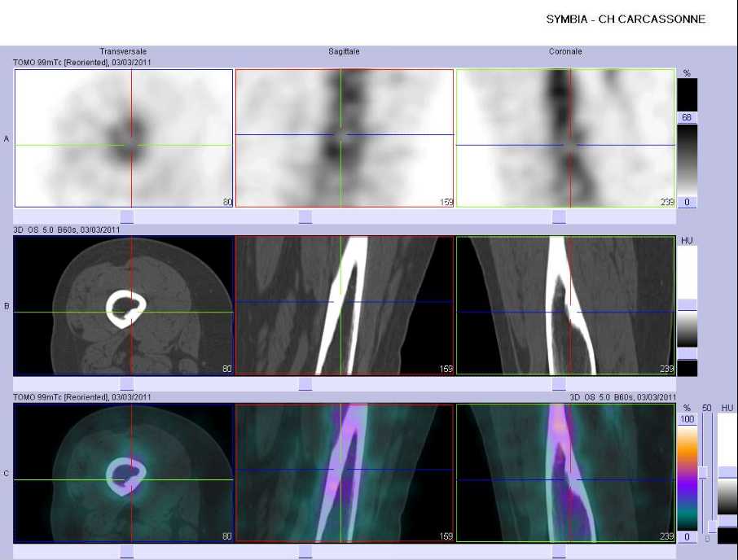Click the fusion upper threshold field showing 100
Viewport: 738px width, 560px height.
[687, 419]
